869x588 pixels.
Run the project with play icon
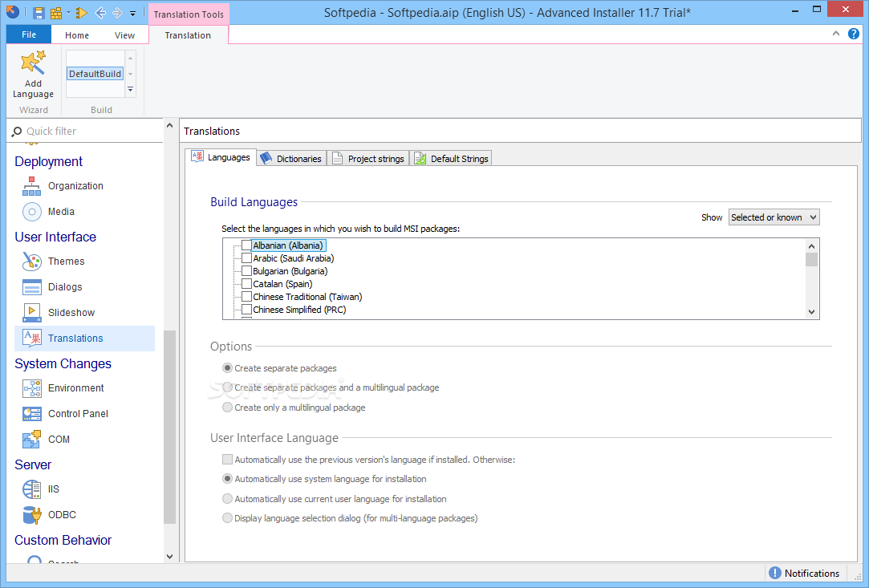tap(82, 13)
